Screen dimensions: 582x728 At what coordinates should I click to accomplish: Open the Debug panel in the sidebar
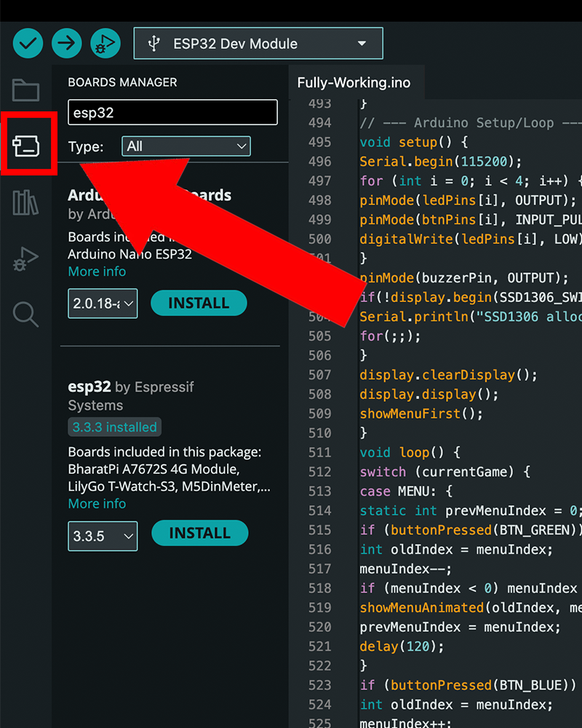point(25,258)
